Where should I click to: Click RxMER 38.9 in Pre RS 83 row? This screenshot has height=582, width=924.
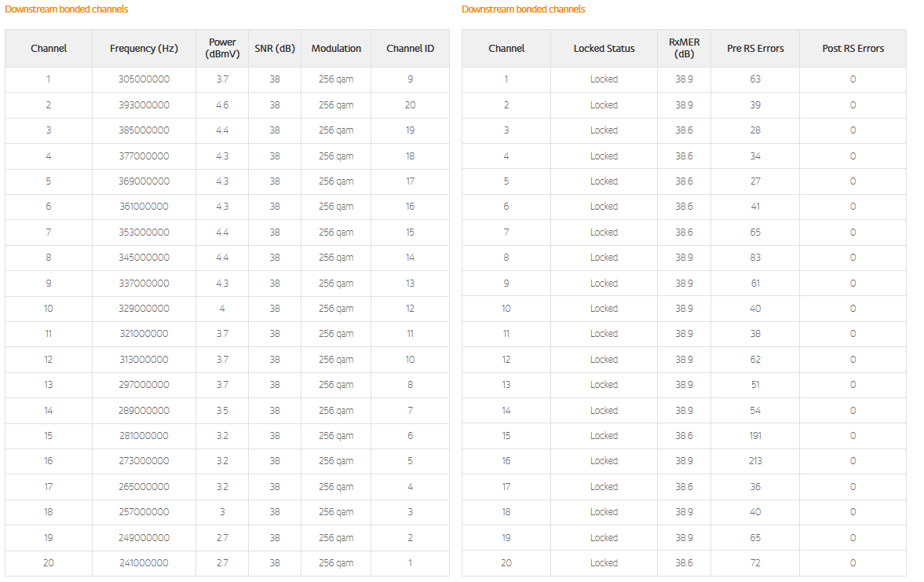coord(684,258)
